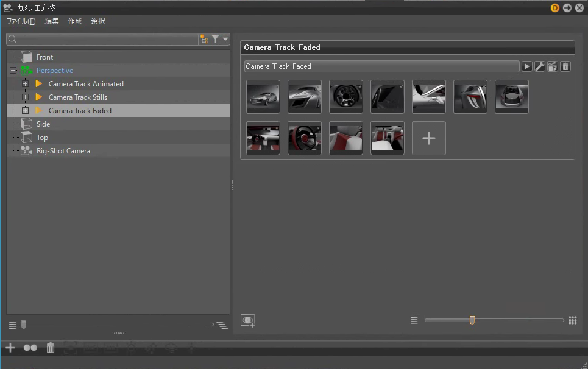Select the white side mirror thumbnail
The height and width of the screenshot is (369, 588).
tap(428, 97)
